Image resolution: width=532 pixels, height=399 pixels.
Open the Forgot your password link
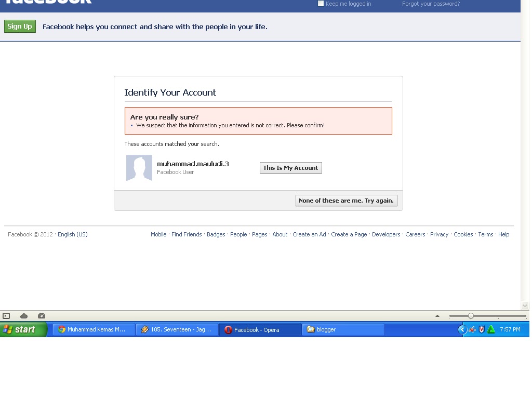431,4
